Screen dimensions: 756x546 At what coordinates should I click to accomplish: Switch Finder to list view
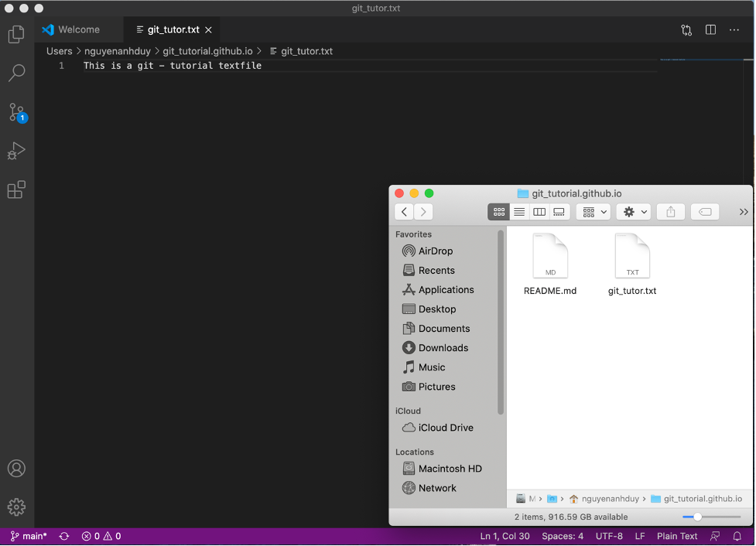[519, 212]
